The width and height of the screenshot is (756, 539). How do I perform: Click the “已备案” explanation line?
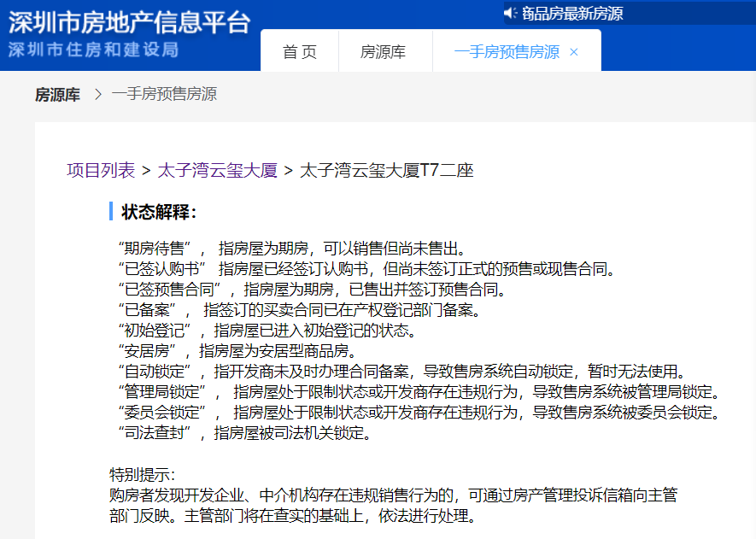tap(300, 310)
